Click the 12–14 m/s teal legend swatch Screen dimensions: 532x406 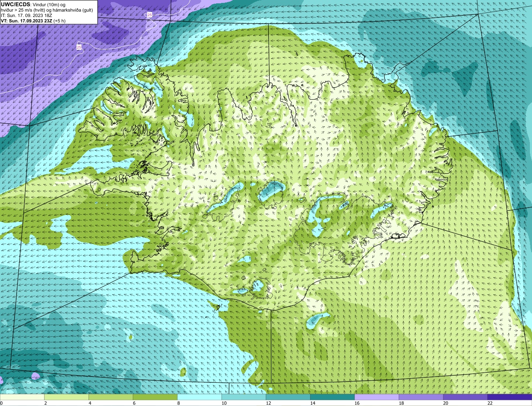(x=288, y=397)
